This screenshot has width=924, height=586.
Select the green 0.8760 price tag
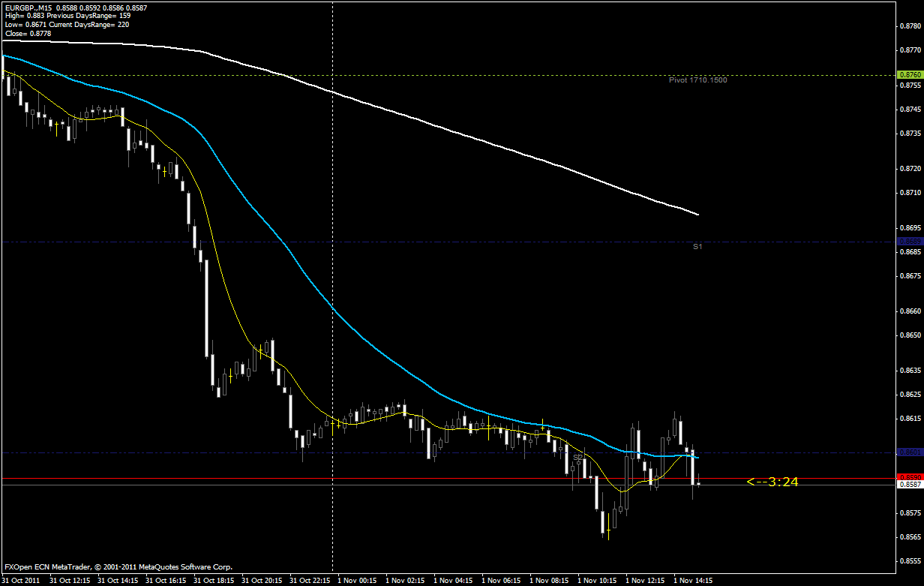tap(910, 74)
